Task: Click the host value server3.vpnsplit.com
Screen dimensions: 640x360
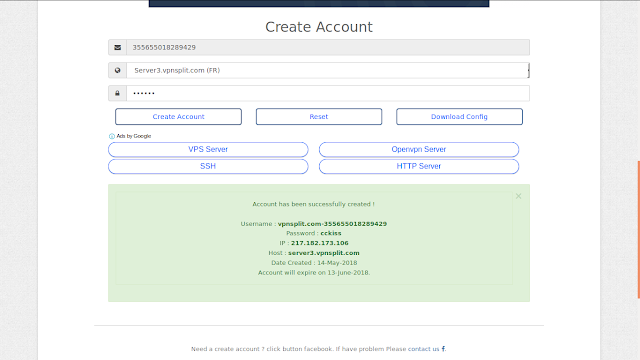Action: (324, 253)
